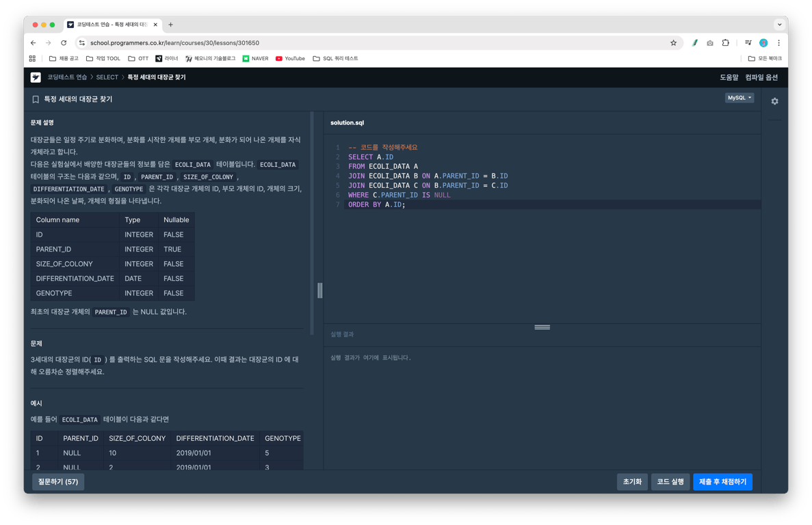Click the 실행 결과 panel label

click(x=342, y=334)
